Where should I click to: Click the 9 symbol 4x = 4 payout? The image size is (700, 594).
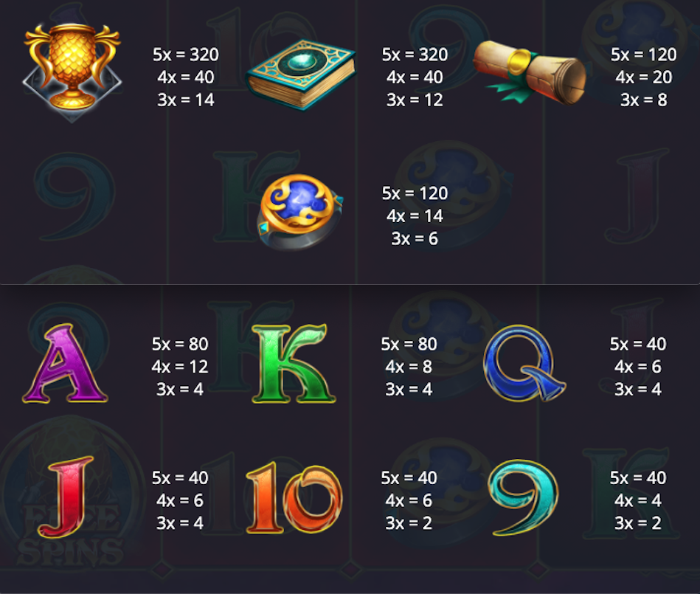[638, 500]
